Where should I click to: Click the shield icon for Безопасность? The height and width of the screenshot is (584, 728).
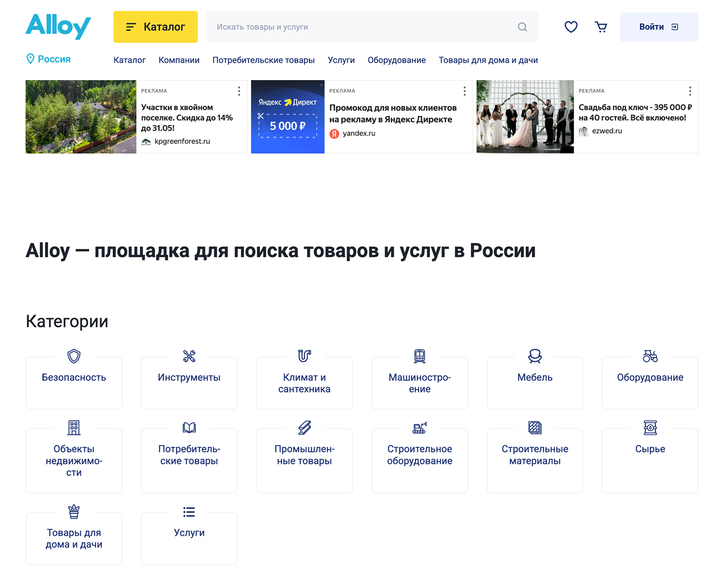74,356
